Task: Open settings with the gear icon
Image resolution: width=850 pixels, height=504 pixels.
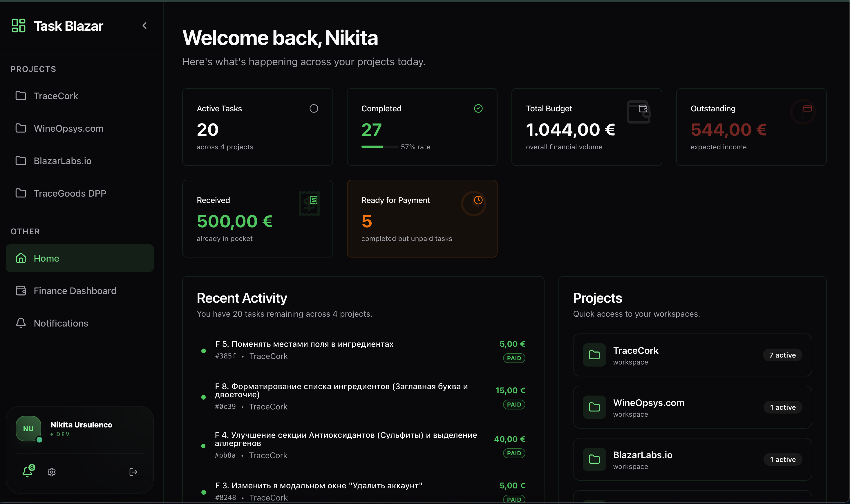Action: pyautogui.click(x=52, y=472)
